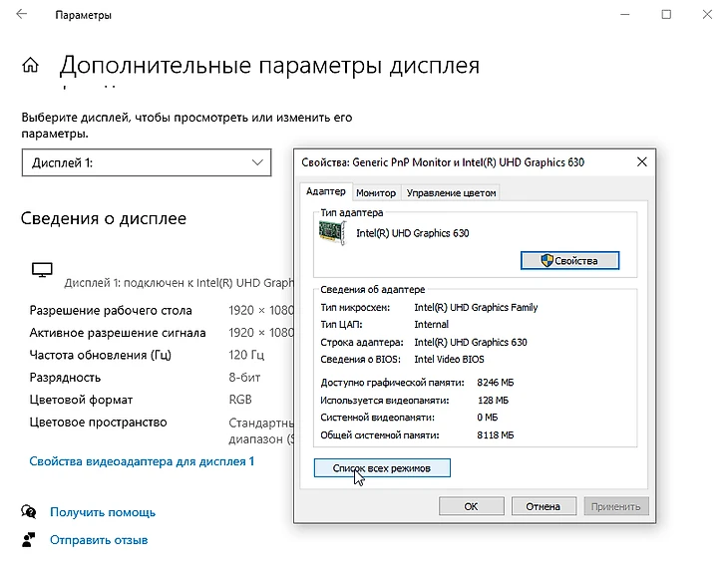This screenshot has height=569, width=728.
Task: Switch to the Монитор tab
Action: pyautogui.click(x=376, y=193)
